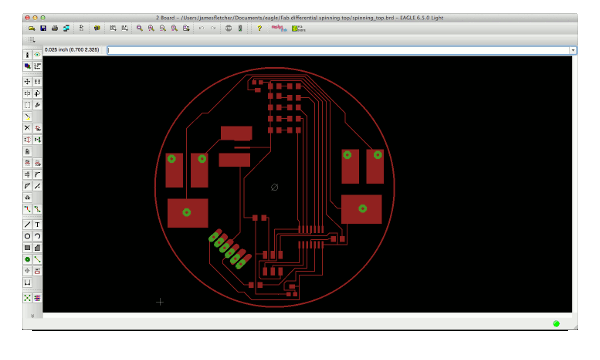Select the Attribute tool
The image size is (600, 360).
[37, 271]
